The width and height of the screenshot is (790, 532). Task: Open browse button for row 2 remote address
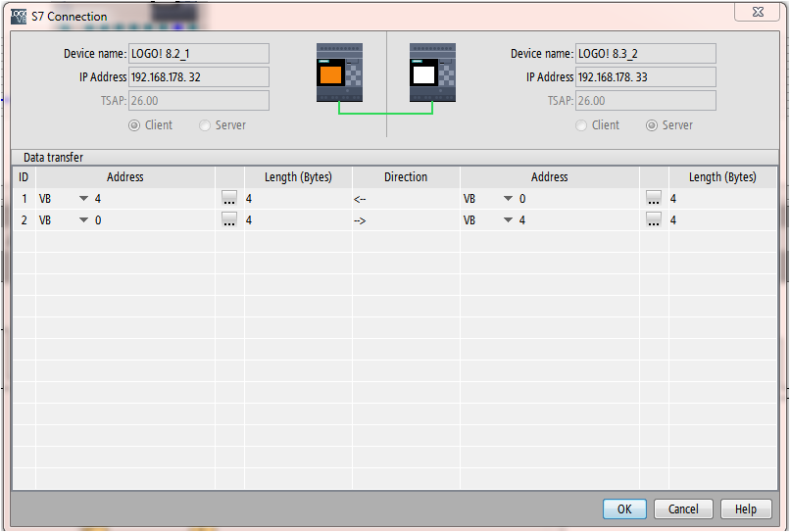(654, 220)
